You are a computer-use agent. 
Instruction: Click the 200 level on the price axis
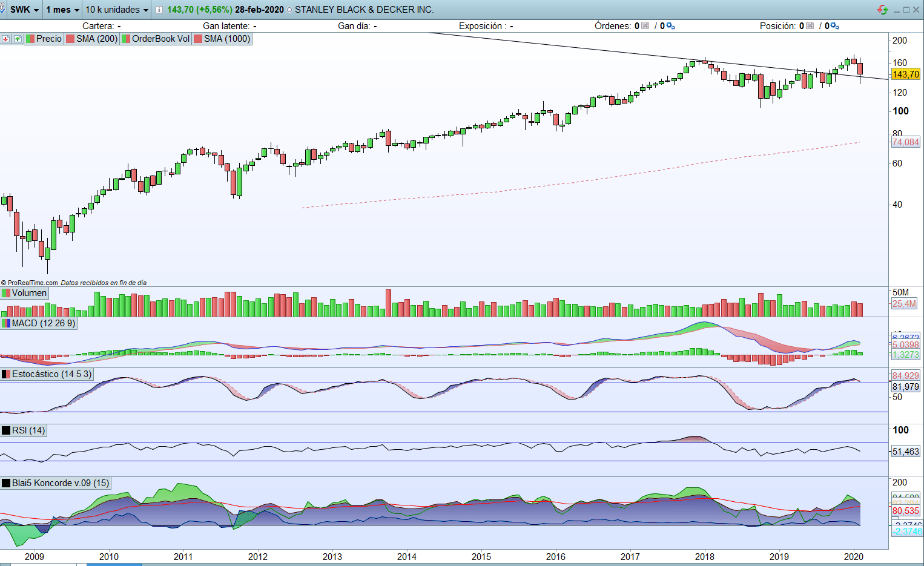pos(900,41)
